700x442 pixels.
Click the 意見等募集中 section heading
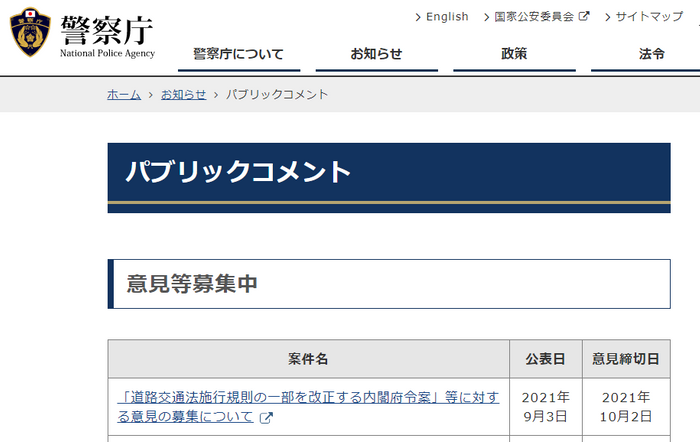click(192, 283)
